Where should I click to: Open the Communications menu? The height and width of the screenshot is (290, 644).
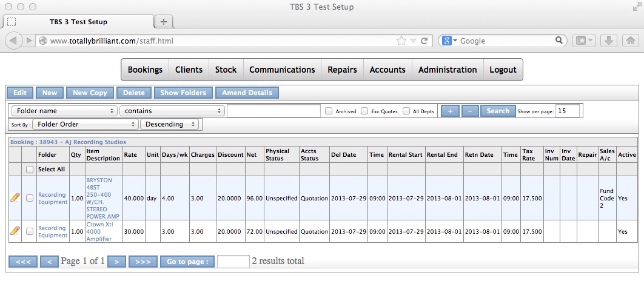(282, 70)
